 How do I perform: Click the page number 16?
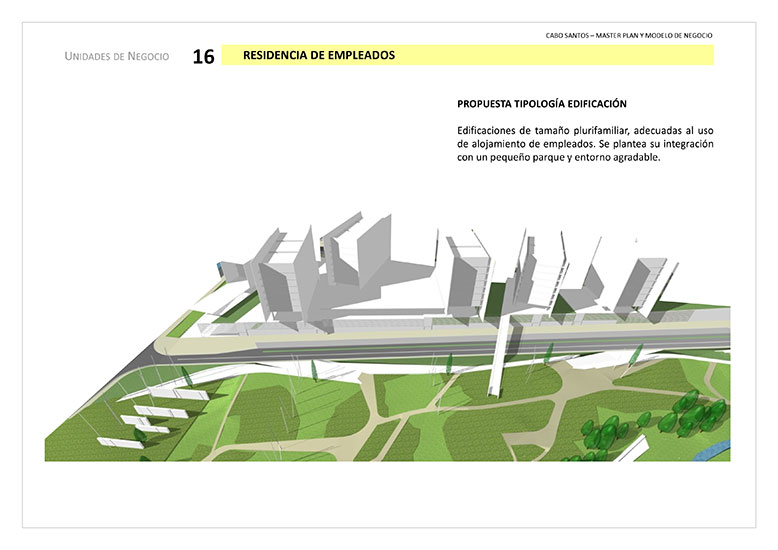(203, 57)
